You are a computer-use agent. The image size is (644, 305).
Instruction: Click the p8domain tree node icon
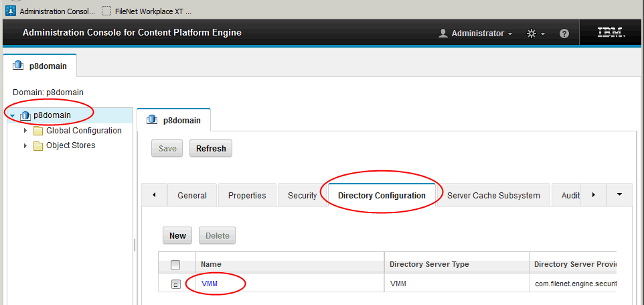pos(25,115)
